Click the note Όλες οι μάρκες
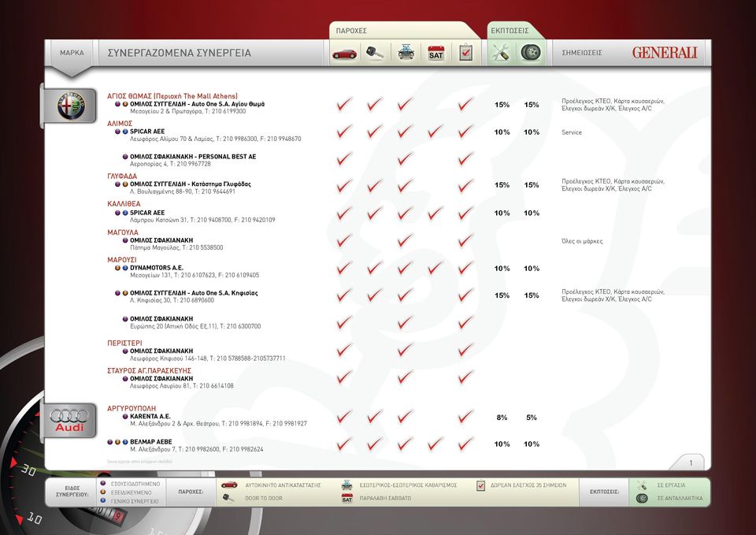The height and width of the screenshot is (535, 756). click(582, 241)
